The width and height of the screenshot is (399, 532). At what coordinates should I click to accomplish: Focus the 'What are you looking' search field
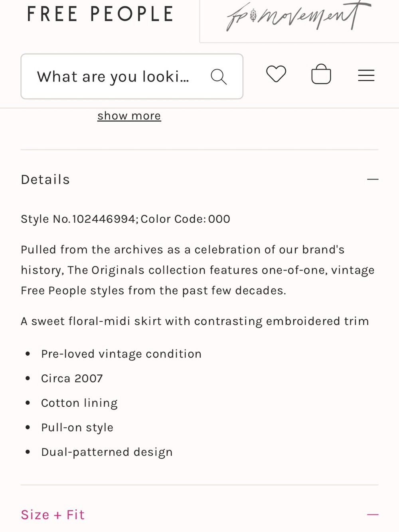(x=132, y=76)
